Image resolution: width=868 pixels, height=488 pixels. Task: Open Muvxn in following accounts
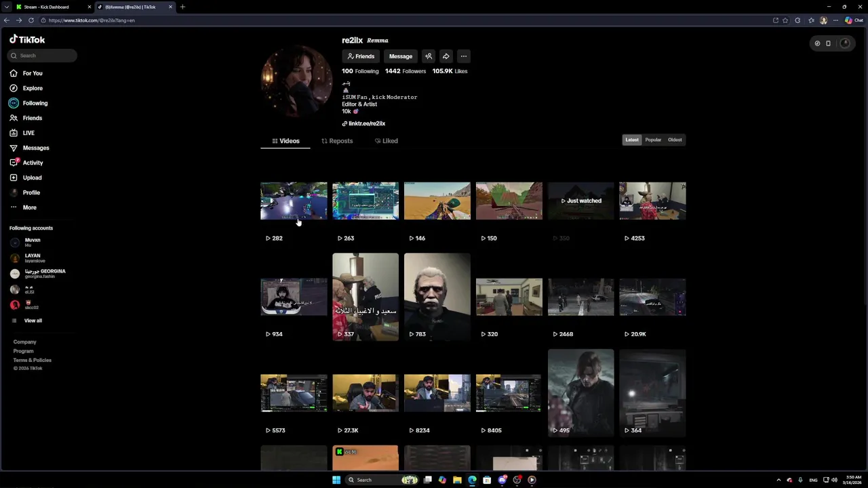point(27,242)
